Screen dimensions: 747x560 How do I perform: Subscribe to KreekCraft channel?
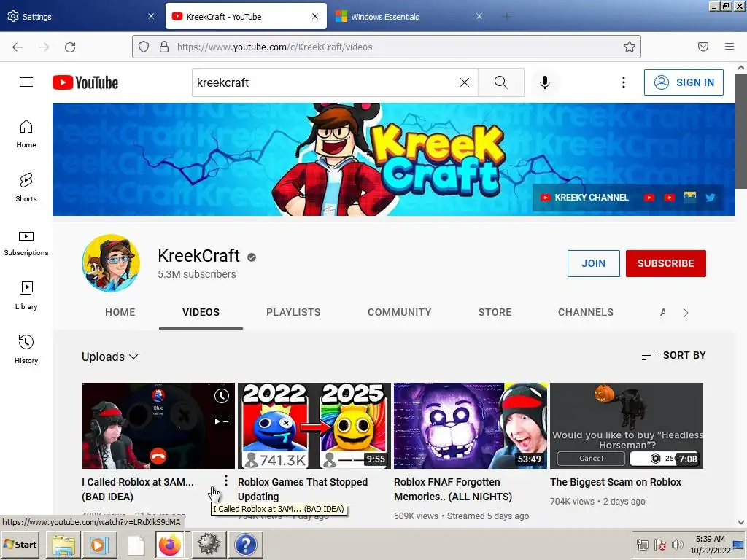665,263
